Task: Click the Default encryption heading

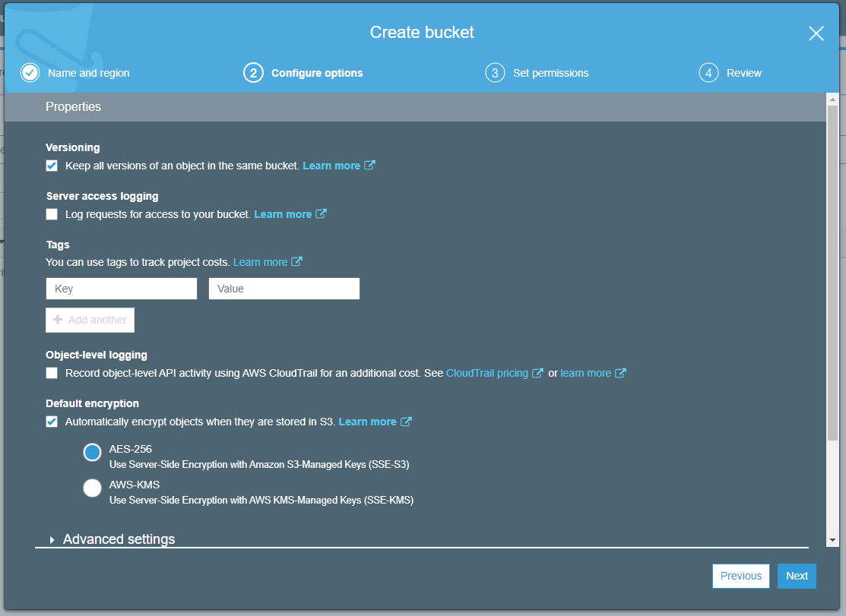Action: pos(92,403)
